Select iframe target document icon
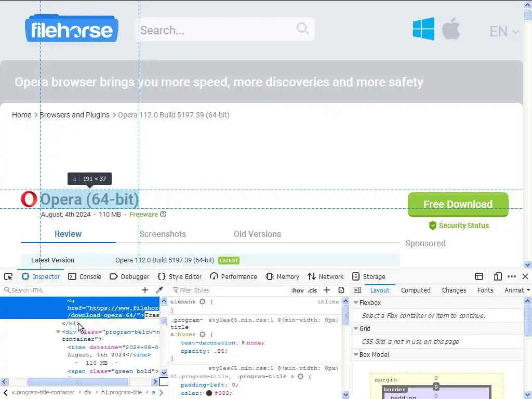 click(x=478, y=276)
